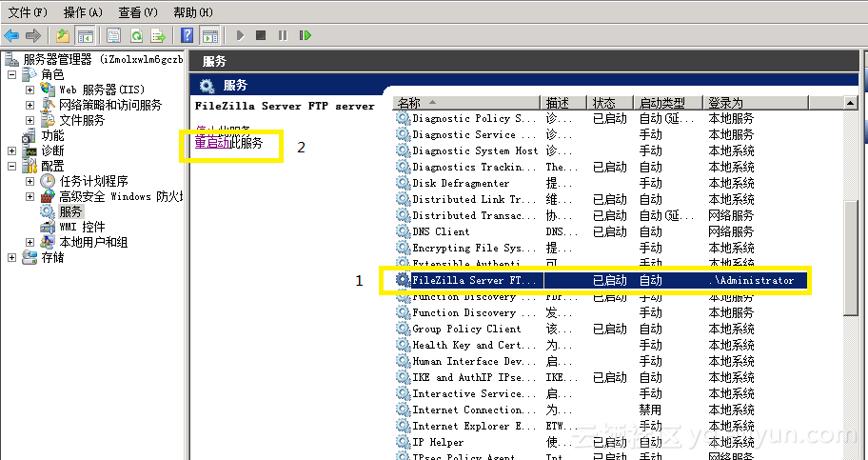The image size is (868, 460).
Task: Expand the Web 服务器(IIS) node
Action: [x=30, y=90]
